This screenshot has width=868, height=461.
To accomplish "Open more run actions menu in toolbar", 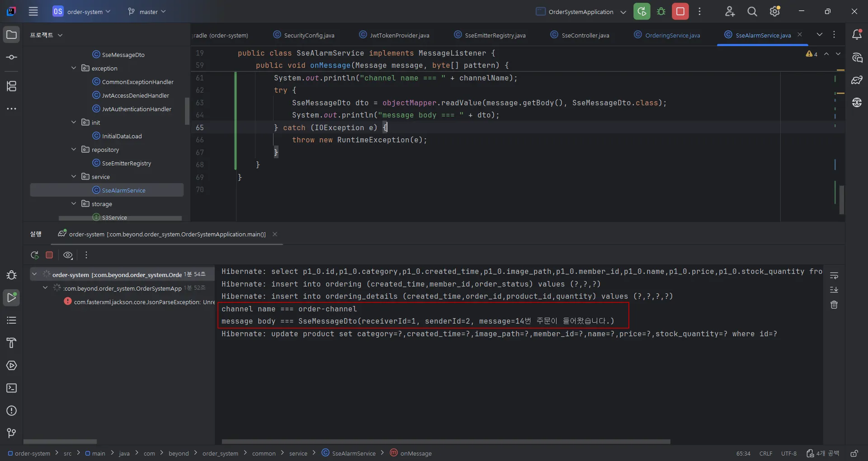I will 699,11.
